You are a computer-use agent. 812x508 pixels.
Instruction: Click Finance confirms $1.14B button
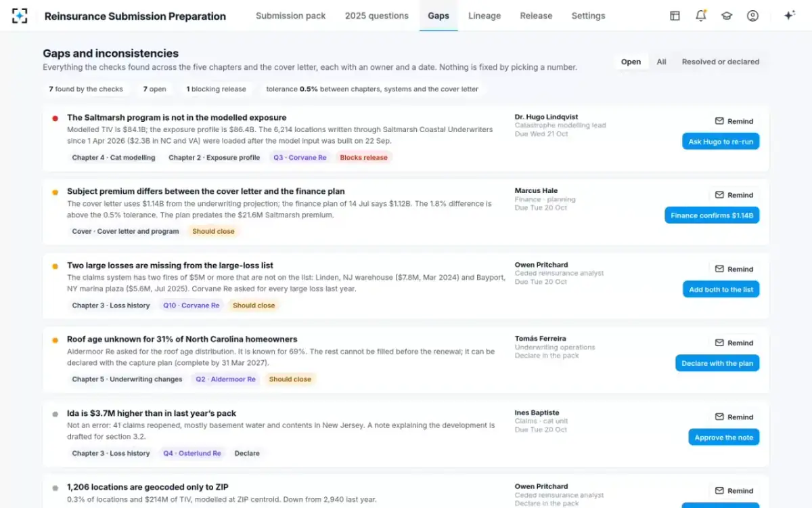(712, 215)
